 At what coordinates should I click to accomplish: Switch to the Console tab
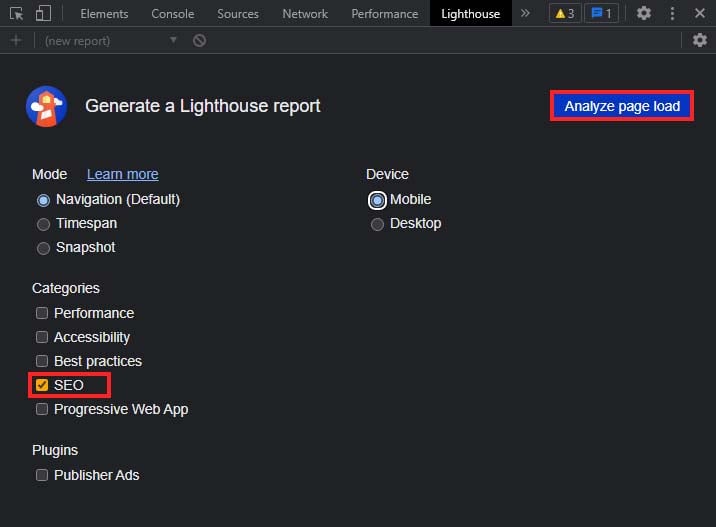pyautogui.click(x=173, y=14)
